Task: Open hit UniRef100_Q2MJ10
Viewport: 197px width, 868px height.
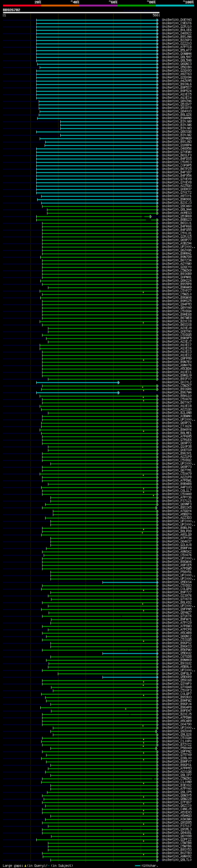Action: tap(177, 26)
